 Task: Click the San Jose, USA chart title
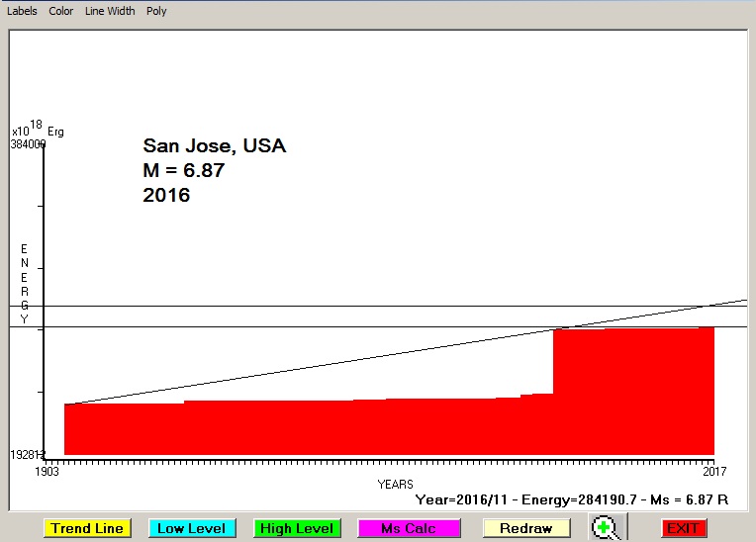click(x=215, y=146)
